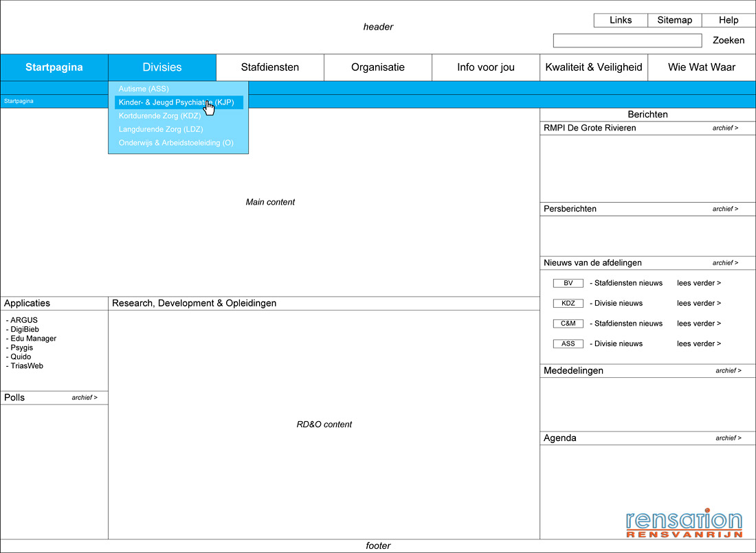Viewport: 756px width, 553px height.
Task: Open archief for Agenda
Action: 728,438
